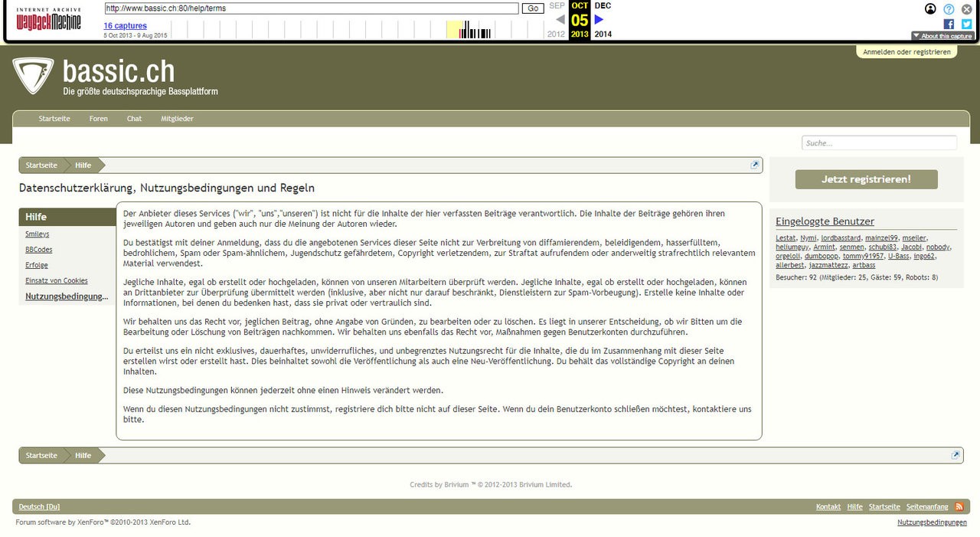Image resolution: width=980 pixels, height=537 pixels.
Task: Open user profile Armint
Action: [824, 247]
